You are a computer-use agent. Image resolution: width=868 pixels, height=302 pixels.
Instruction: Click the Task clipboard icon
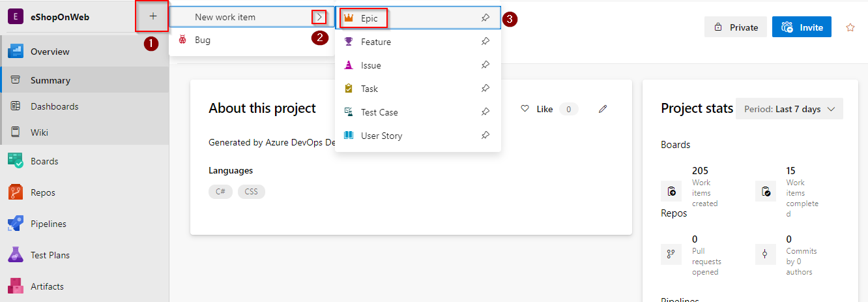click(x=349, y=89)
